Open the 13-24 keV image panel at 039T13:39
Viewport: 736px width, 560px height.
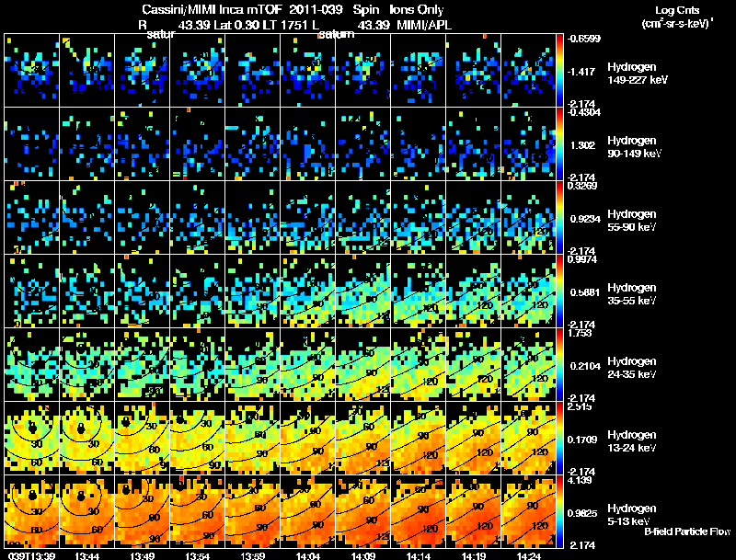pyautogui.click(x=31, y=439)
